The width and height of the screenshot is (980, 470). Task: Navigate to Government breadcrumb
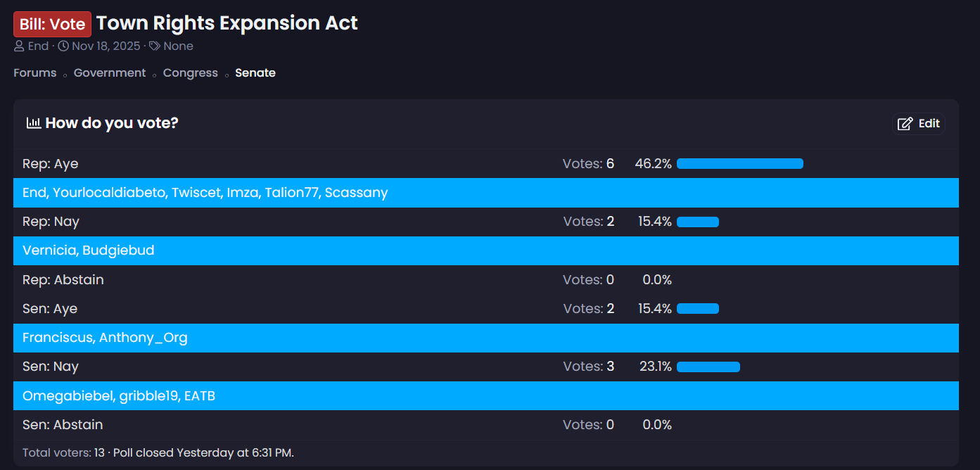pos(110,73)
